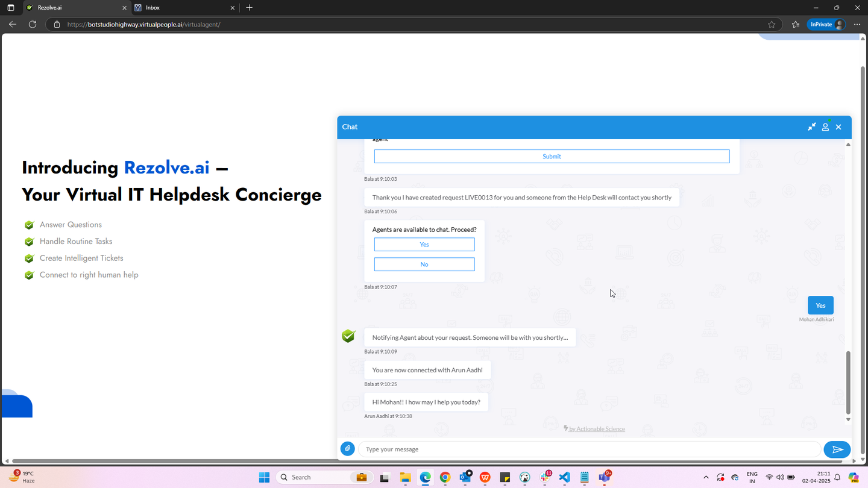This screenshot has height=488, width=868.
Task: Click the blue widget at page bottom-left
Action: [x=17, y=405]
